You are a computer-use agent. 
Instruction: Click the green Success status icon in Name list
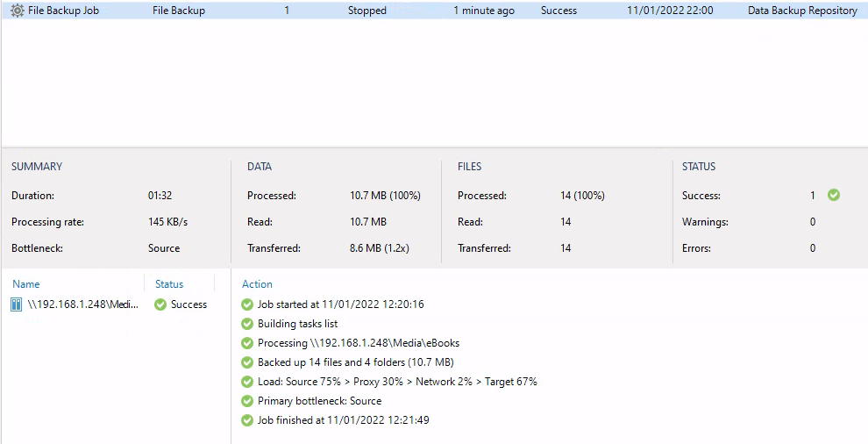[160, 304]
